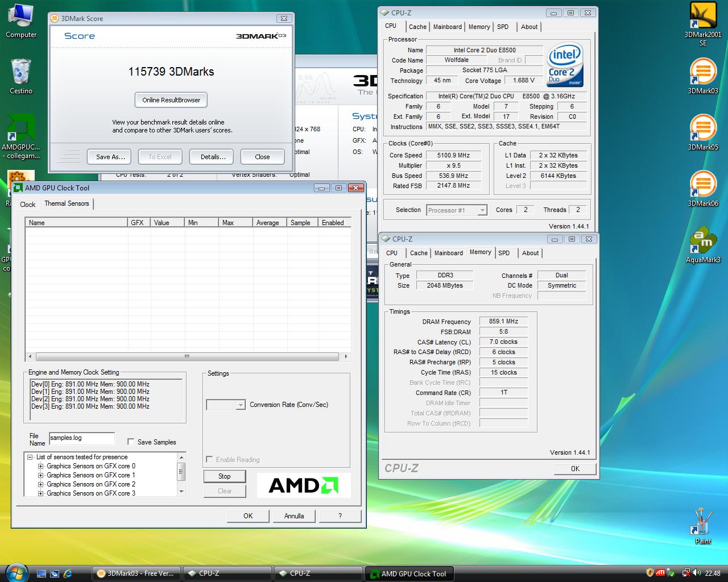Click the samples.log File Name field
The image size is (728, 582).
[x=82, y=438]
